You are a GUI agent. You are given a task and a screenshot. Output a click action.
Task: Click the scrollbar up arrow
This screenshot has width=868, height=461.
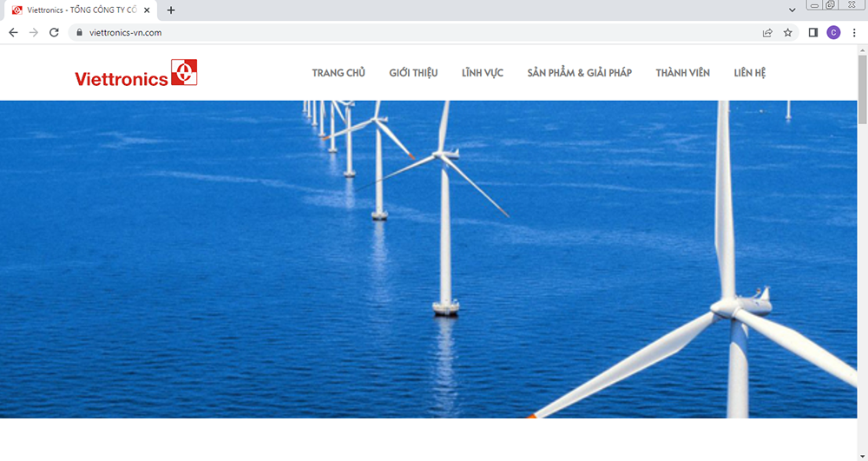(x=863, y=49)
